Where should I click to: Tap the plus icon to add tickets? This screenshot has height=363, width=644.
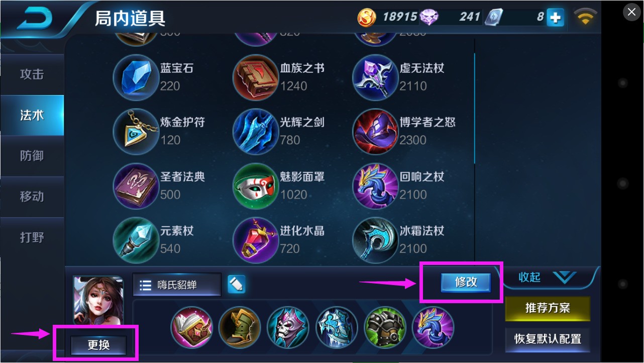point(555,18)
